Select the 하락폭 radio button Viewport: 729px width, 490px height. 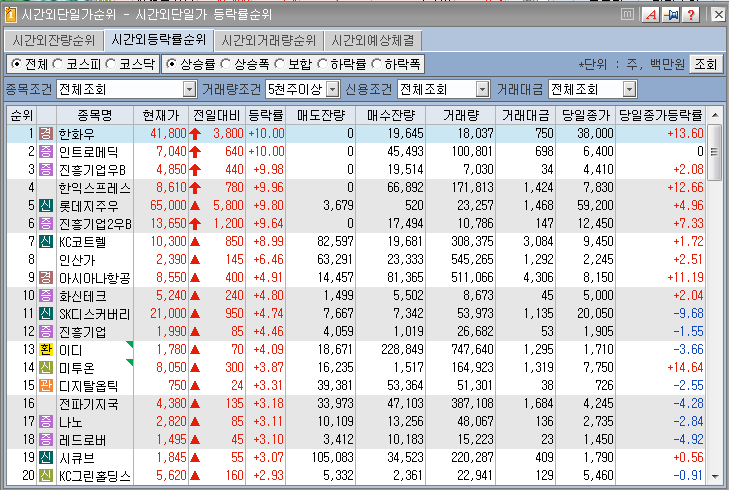point(376,64)
